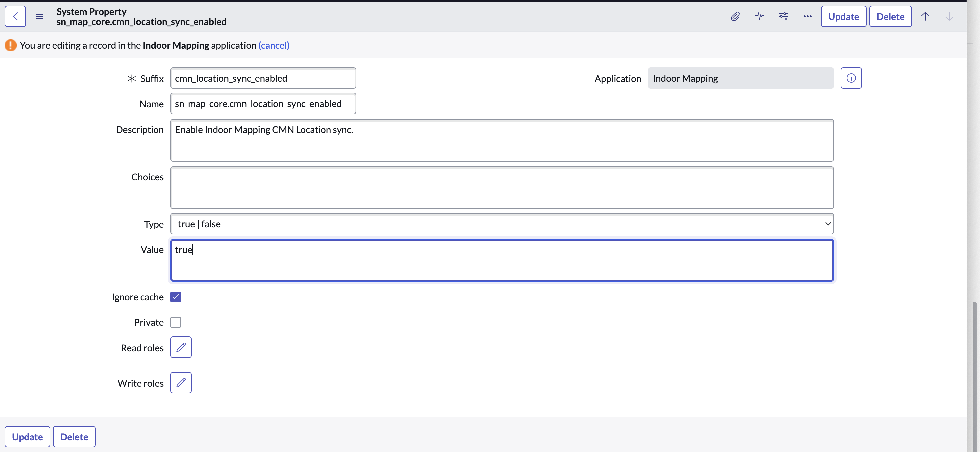
Task: Go to next record with down arrow
Action: click(949, 16)
